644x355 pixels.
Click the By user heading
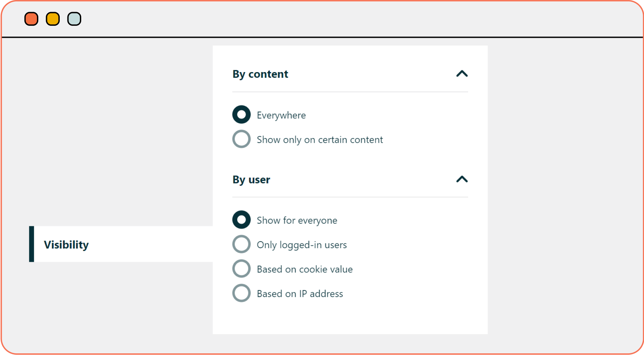pyautogui.click(x=251, y=180)
